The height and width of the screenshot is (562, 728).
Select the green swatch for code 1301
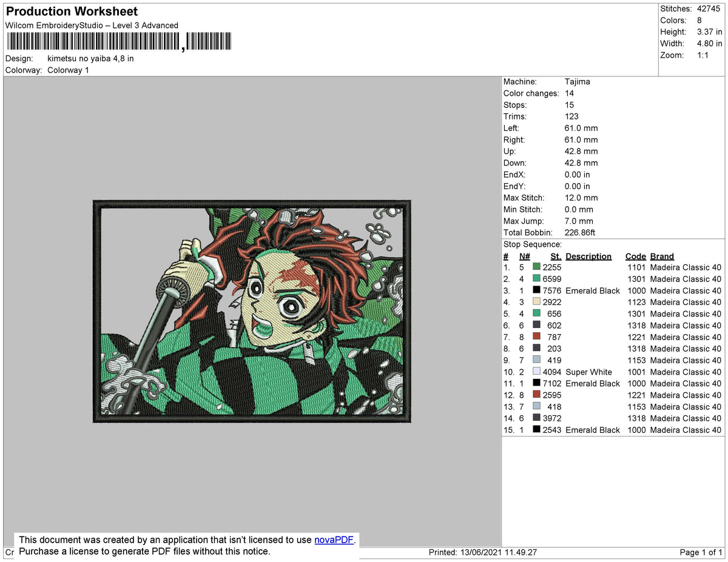pyautogui.click(x=536, y=278)
